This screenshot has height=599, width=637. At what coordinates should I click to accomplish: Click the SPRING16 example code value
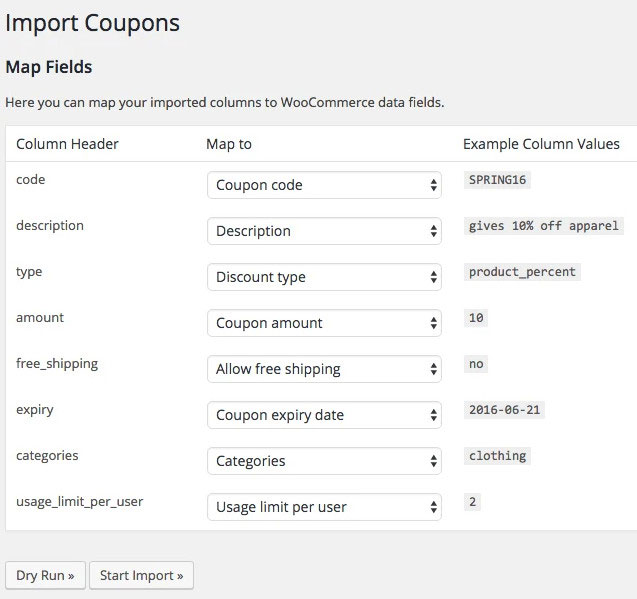click(498, 180)
